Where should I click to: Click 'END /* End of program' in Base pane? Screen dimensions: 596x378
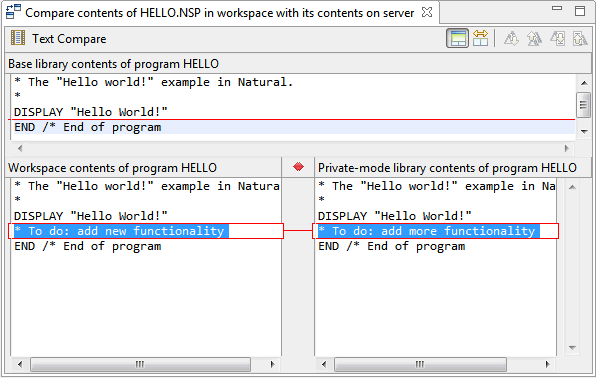(x=87, y=127)
